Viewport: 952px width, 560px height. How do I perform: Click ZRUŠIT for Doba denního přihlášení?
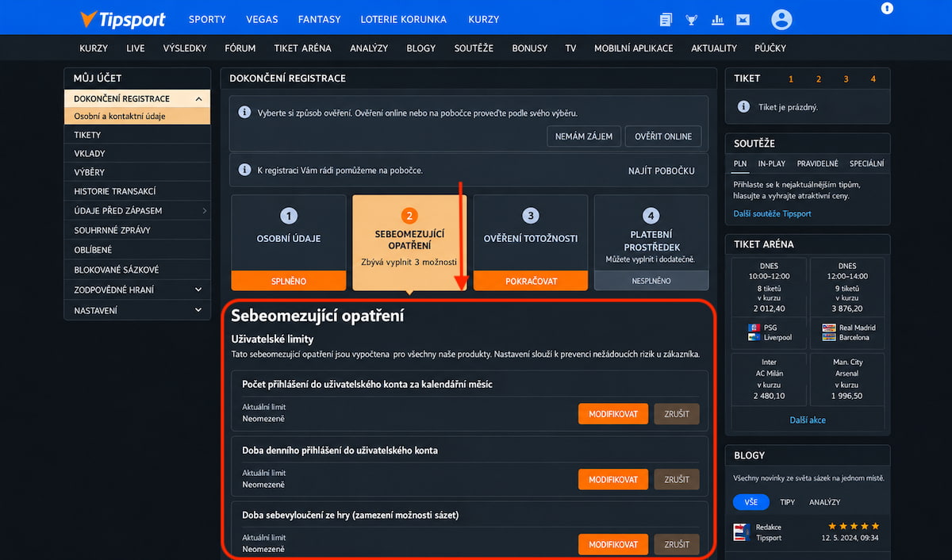tap(677, 480)
